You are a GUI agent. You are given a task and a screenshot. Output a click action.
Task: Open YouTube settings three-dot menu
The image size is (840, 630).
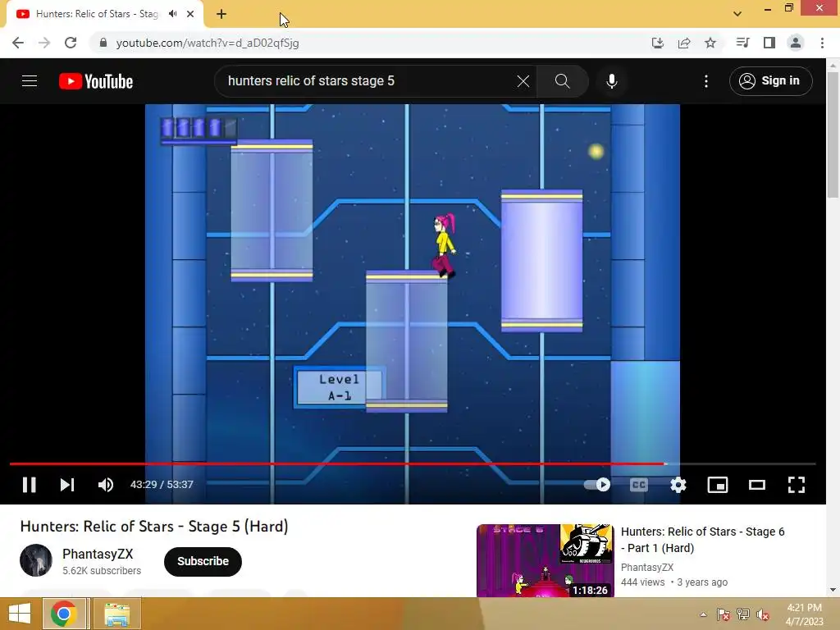coord(706,81)
